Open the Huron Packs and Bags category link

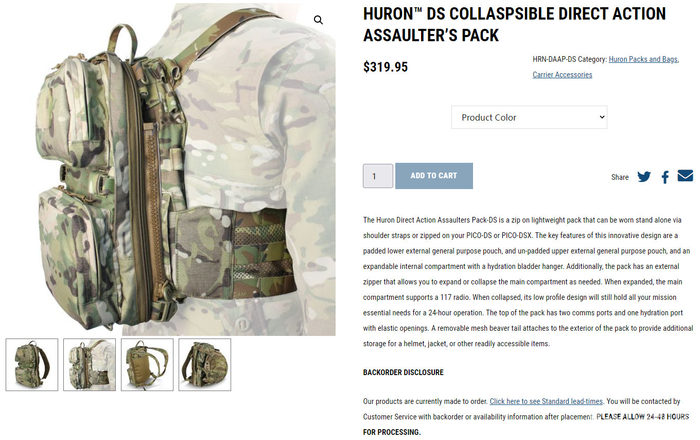(643, 59)
